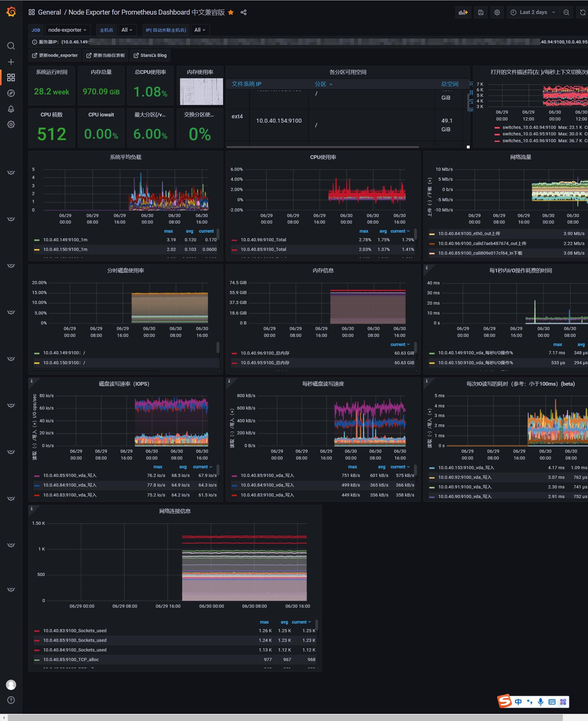Open the 主机名 All dropdown

coord(127,30)
